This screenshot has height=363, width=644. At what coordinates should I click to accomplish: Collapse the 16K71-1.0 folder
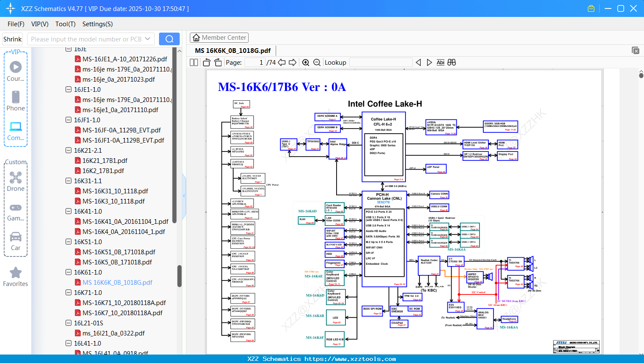click(69, 293)
